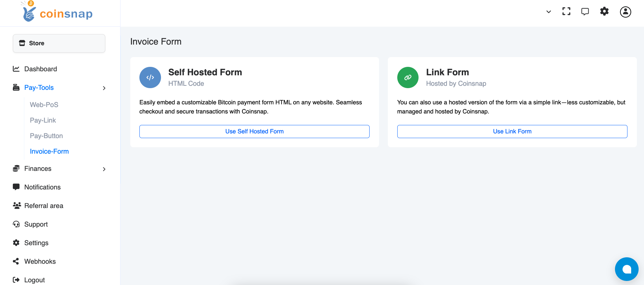
Task: Go to Dashboard in sidebar
Action: pyautogui.click(x=41, y=69)
